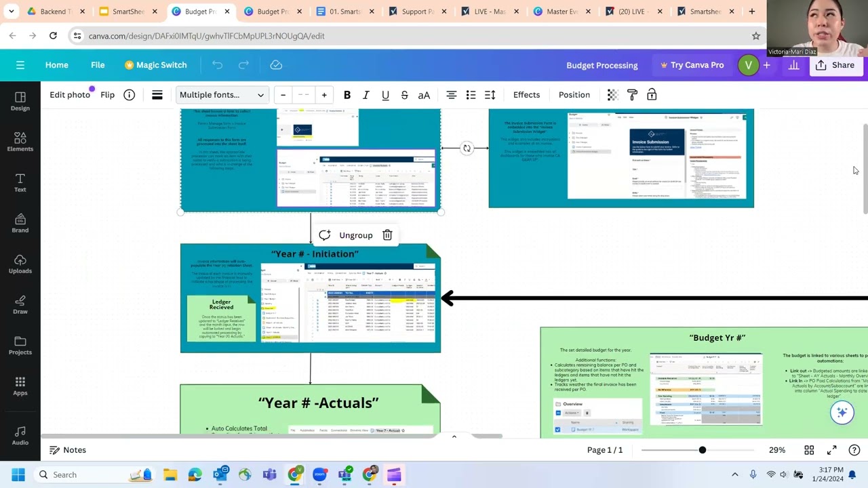Screen dimensions: 868x488
Task: Change the text alignment
Action: [x=451, y=95]
